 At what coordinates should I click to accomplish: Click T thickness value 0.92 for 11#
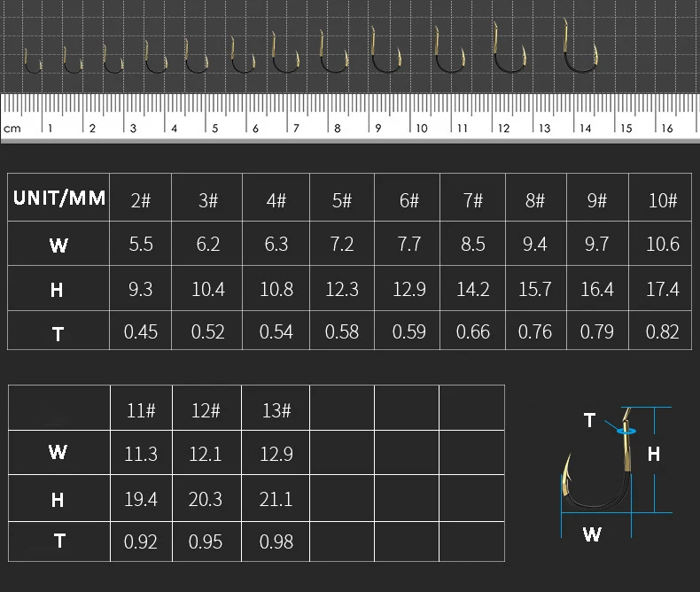(141, 541)
